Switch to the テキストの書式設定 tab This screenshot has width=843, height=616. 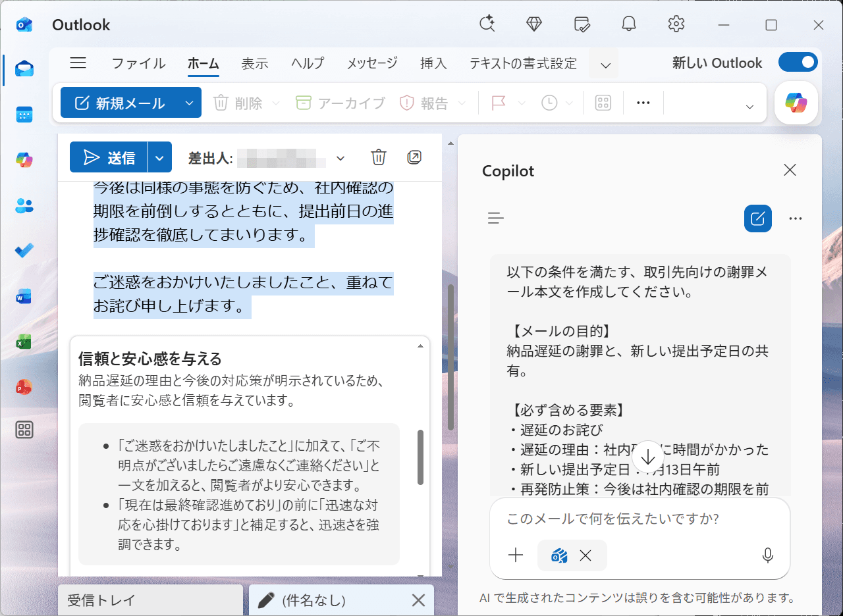(523, 64)
